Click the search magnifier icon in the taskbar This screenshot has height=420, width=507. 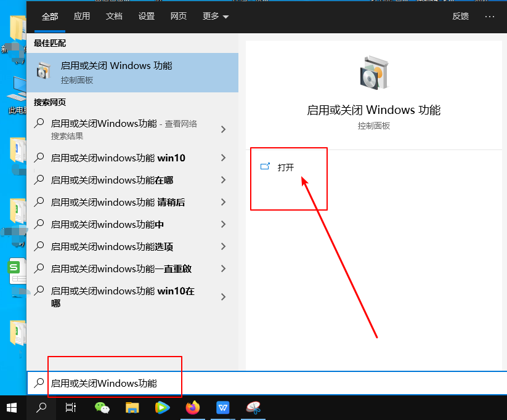click(41, 407)
